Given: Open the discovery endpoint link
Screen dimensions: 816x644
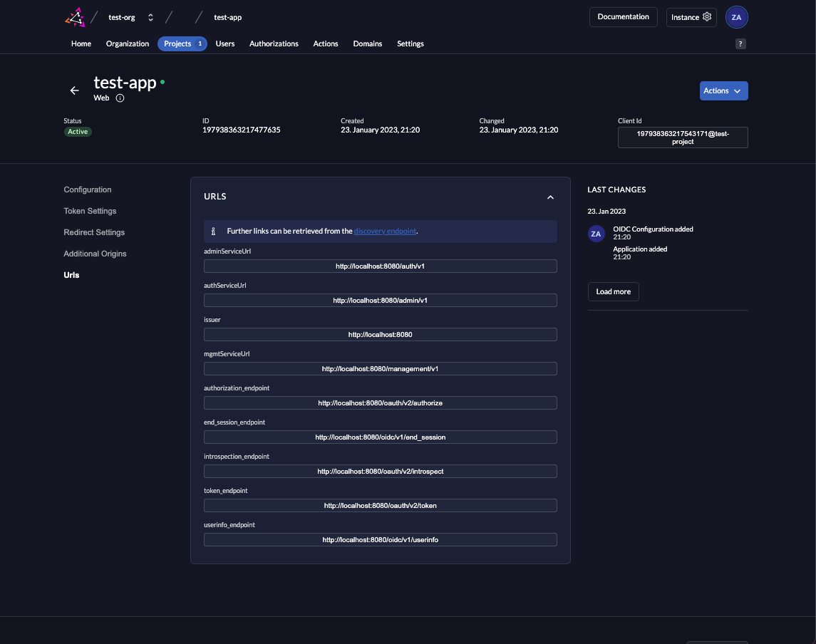Looking at the screenshot, I should (385, 231).
